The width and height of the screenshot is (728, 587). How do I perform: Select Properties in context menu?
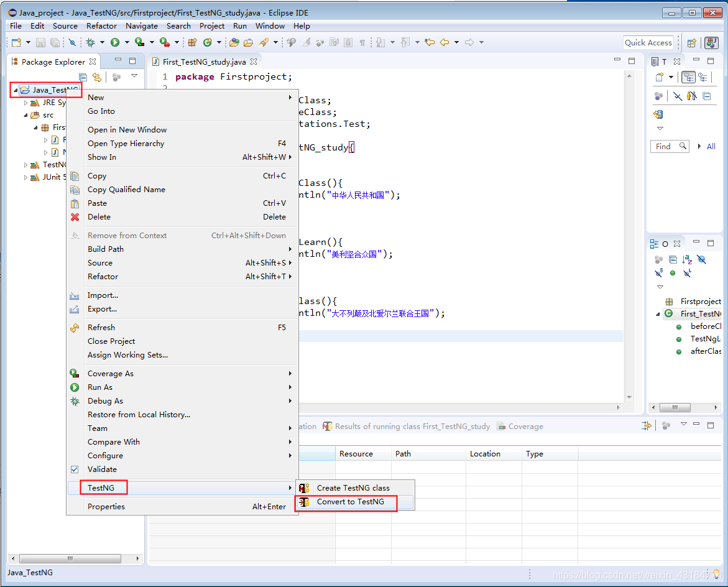[x=182, y=507]
